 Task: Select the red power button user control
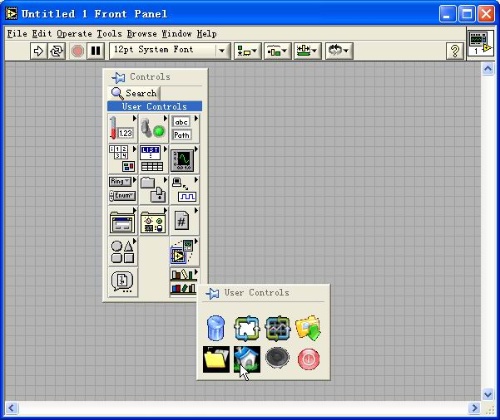point(309,359)
